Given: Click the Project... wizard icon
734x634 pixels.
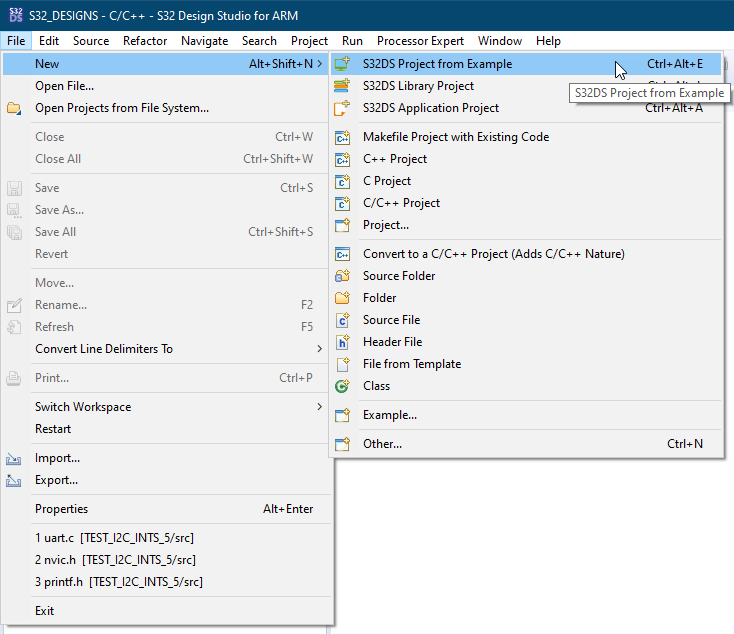Looking at the screenshot, I should point(342,225).
